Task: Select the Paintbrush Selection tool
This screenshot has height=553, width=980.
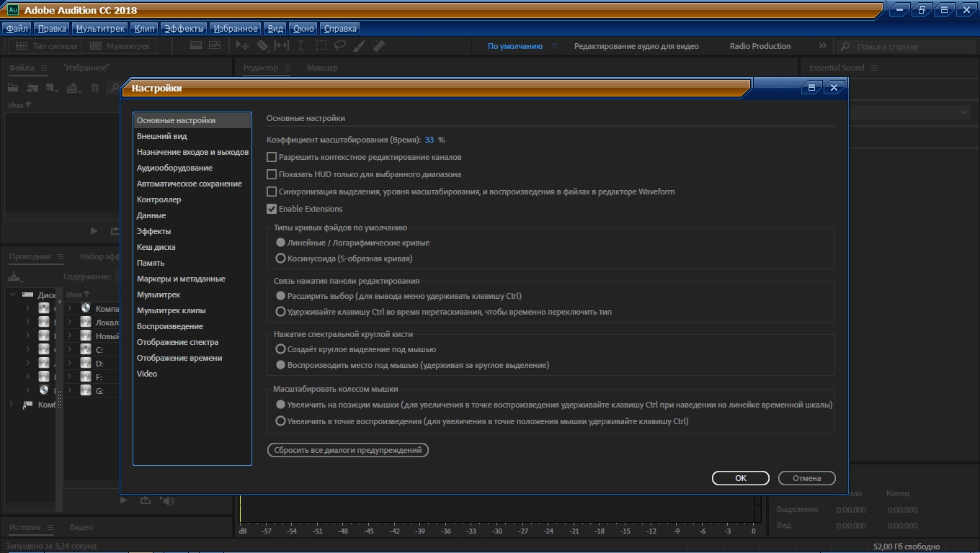Action: [359, 45]
